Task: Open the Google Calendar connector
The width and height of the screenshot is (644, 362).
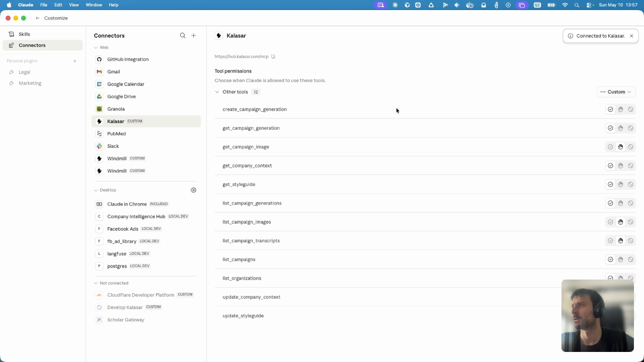Action: point(146,84)
